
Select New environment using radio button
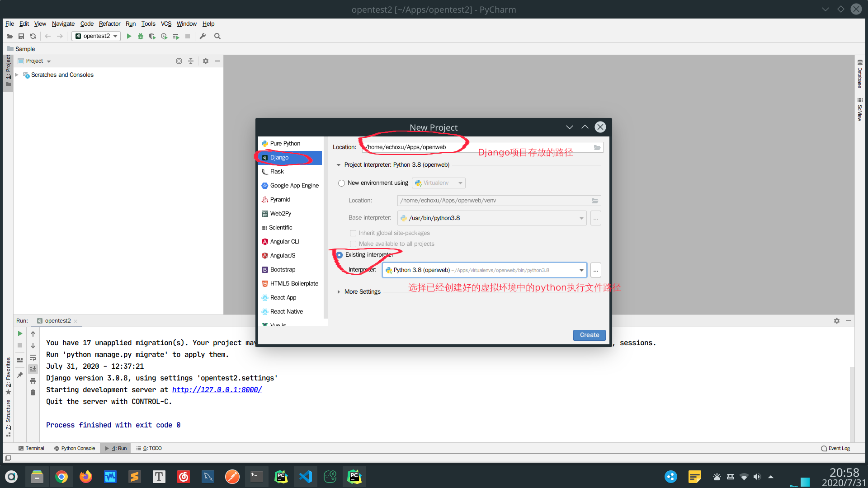pyautogui.click(x=342, y=183)
